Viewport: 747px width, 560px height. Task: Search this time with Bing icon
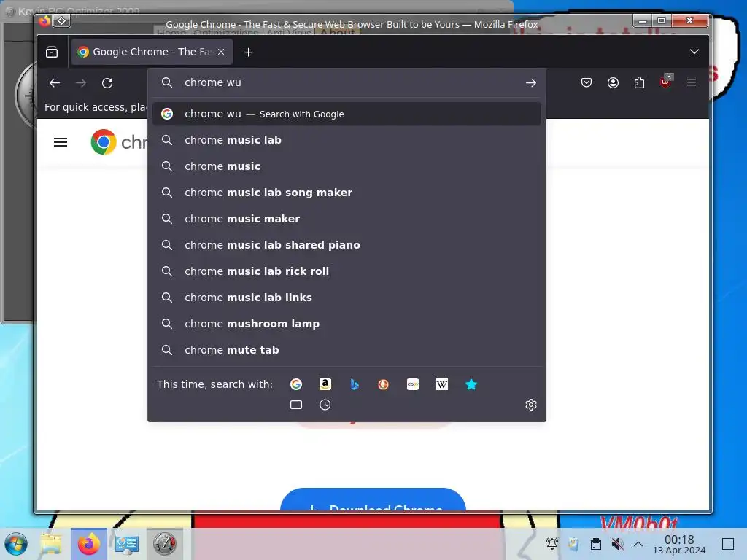[355, 384]
